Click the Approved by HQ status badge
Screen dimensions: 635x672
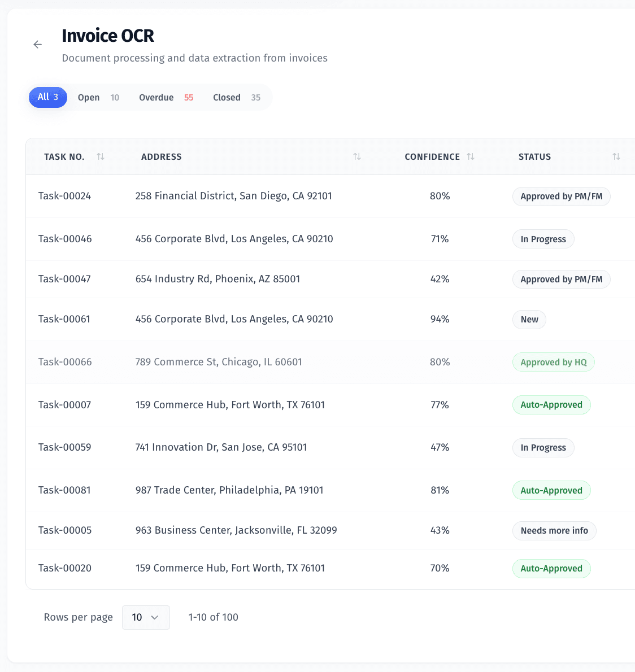coord(554,363)
